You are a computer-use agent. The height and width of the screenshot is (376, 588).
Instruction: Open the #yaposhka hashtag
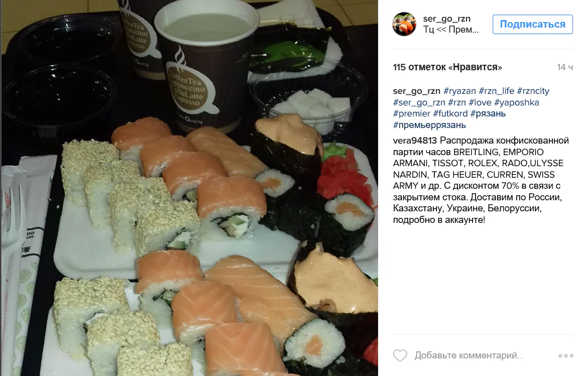[x=516, y=102]
